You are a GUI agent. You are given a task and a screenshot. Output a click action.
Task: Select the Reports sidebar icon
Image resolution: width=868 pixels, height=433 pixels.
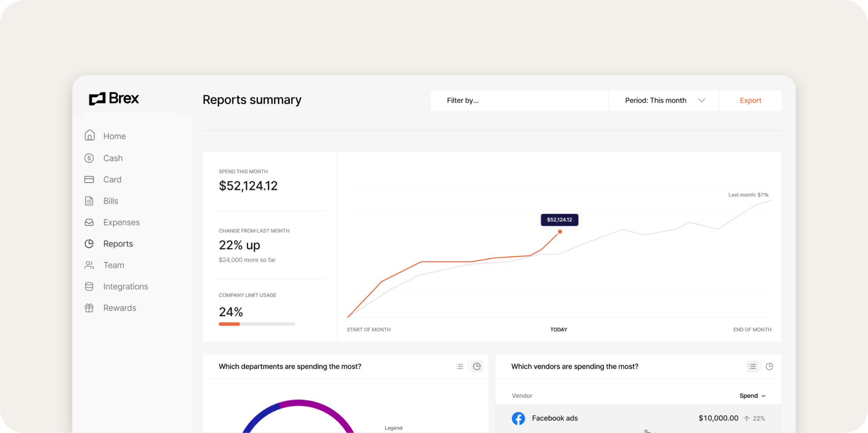point(89,243)
